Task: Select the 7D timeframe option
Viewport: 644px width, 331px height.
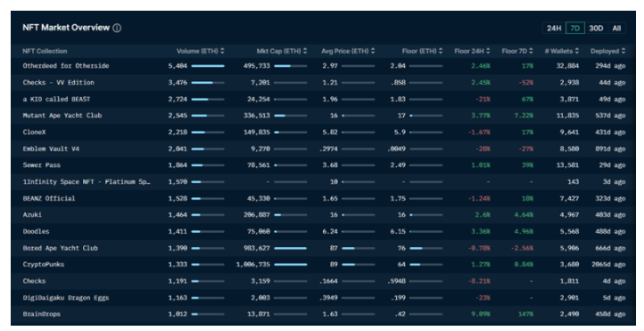Action: tap(575, 29)
